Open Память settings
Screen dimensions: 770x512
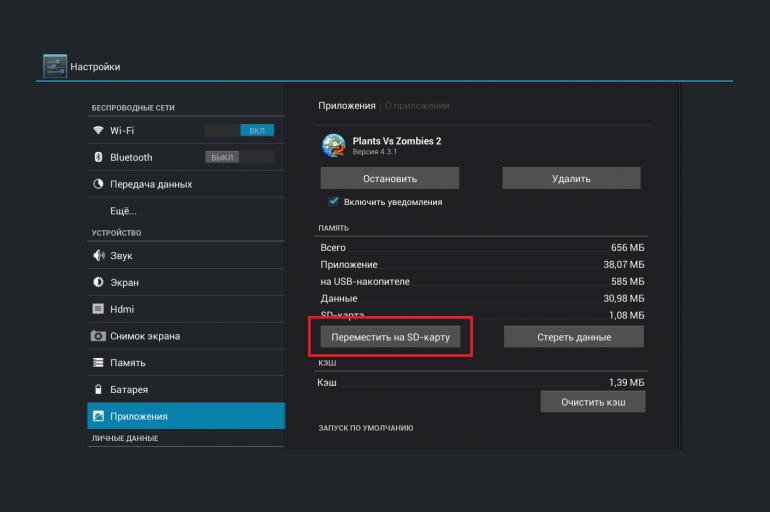coord(186,362)
